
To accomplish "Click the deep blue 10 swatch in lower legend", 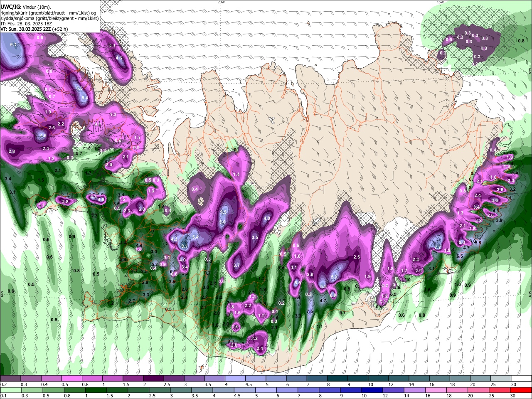I will (x=372, y=390).
